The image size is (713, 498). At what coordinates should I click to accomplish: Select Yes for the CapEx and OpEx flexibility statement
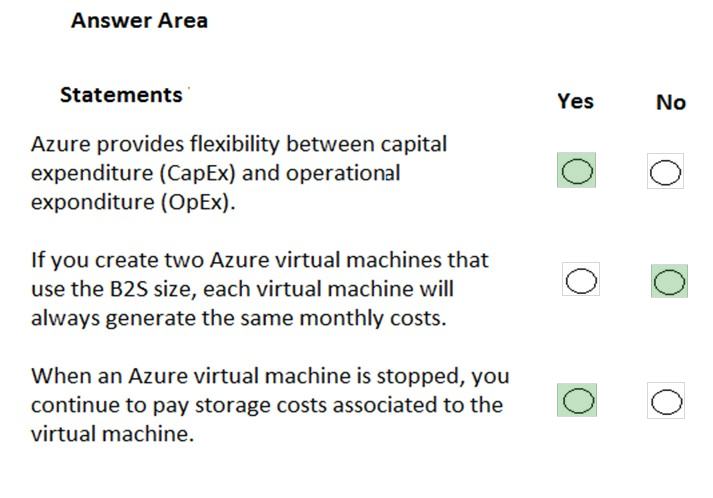point(576,173)
